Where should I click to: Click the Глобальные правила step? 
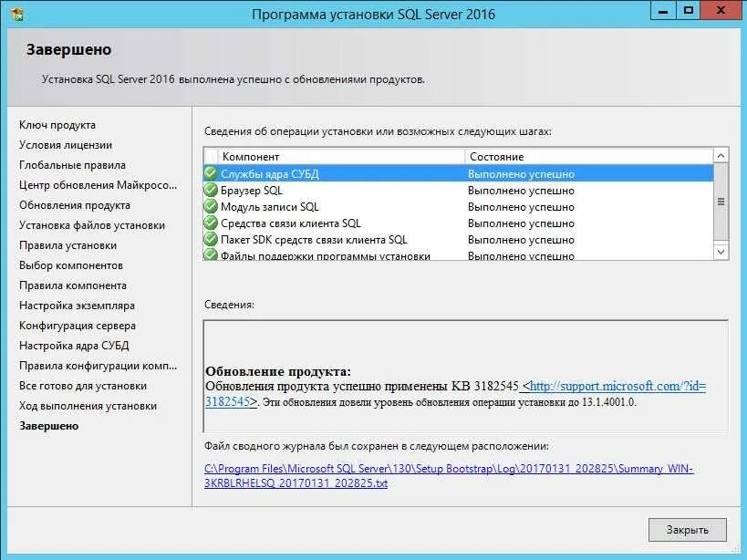[72, 165]
